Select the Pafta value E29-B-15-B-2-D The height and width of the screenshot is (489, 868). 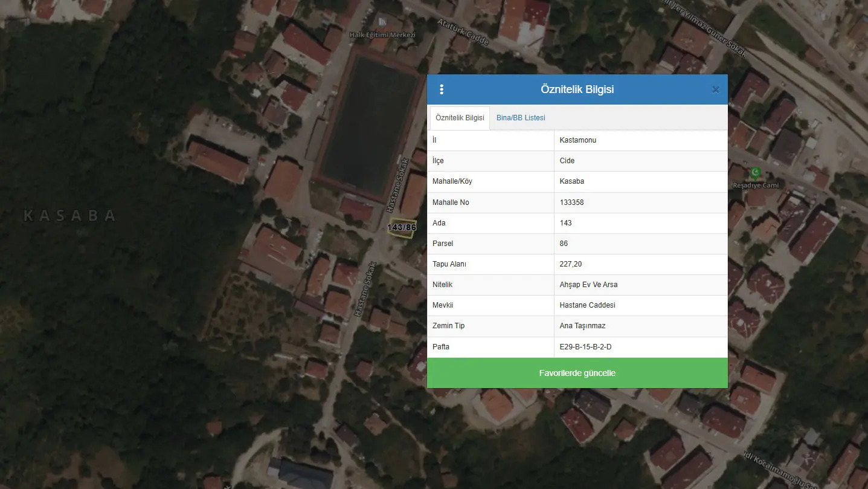(586, 347)
